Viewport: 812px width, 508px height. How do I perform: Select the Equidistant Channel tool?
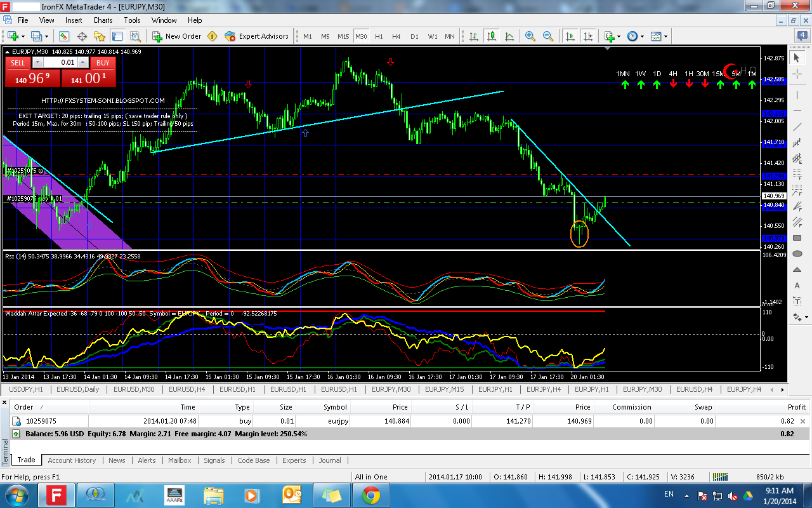tap(797, 144)
